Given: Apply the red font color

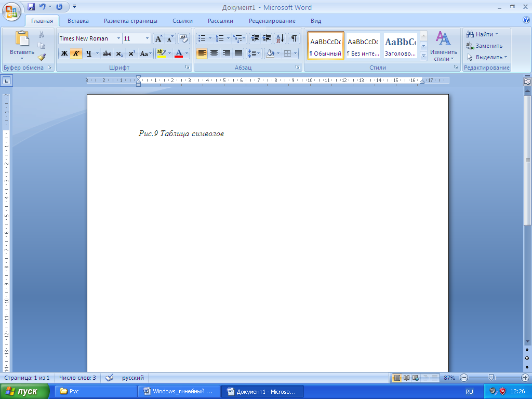Looking at the screenshot, I should tap(179, 54).
